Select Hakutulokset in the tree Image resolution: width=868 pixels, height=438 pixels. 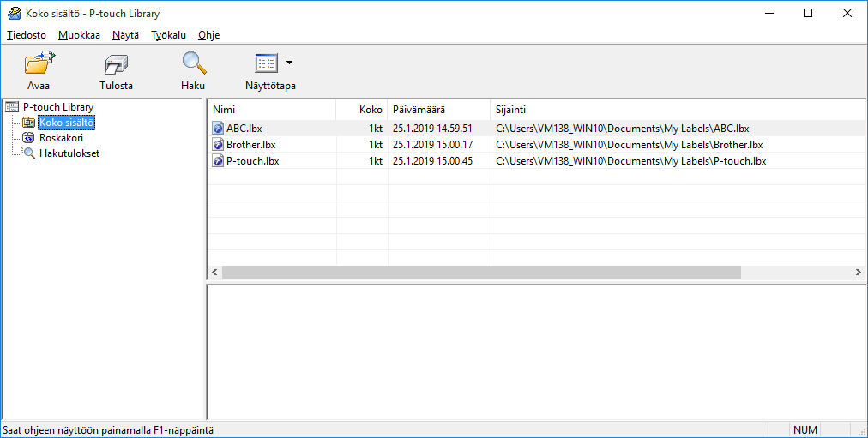(69, 153)
